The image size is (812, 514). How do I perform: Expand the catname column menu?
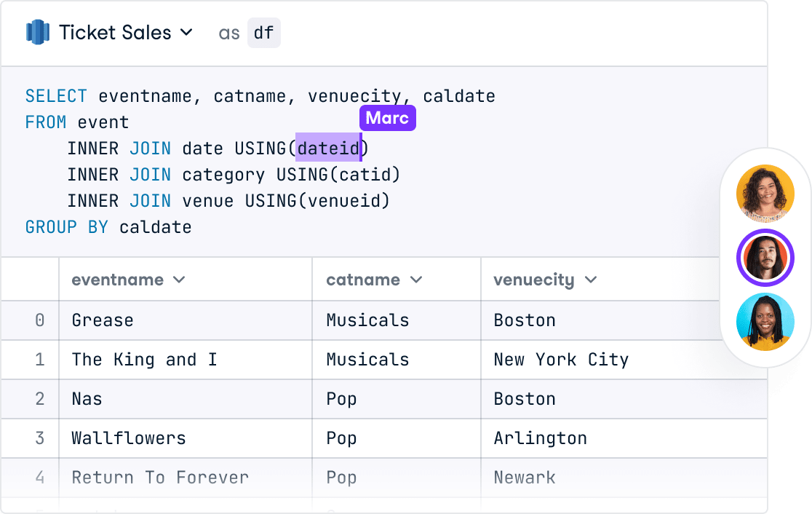[416, 280]
